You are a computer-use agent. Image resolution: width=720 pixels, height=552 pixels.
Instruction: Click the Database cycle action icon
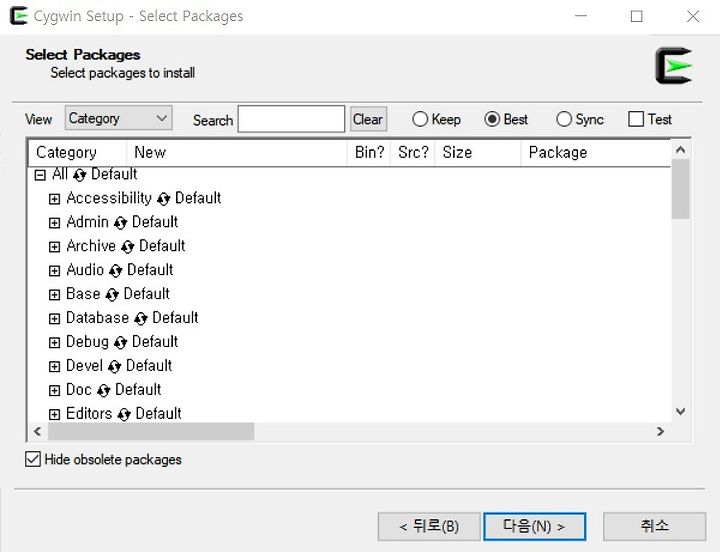(141, 318)
